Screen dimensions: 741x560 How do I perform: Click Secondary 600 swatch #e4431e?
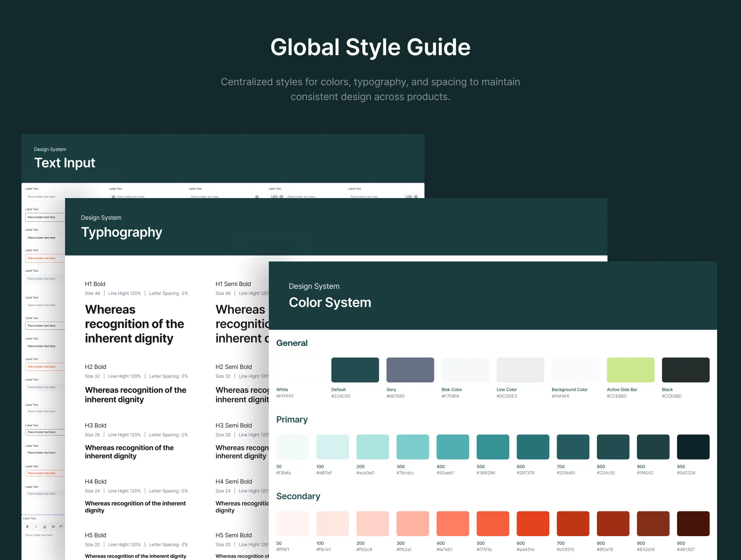tap(533, 523)
